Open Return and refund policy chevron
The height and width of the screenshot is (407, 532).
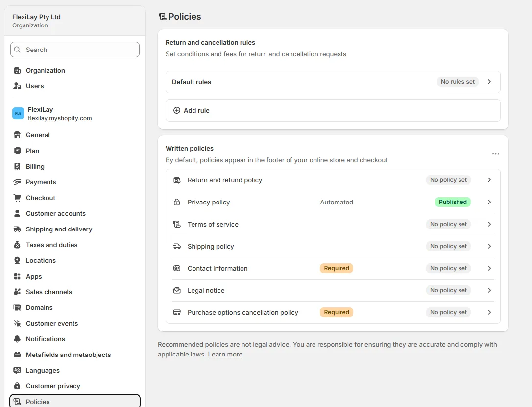pos(489,180)
